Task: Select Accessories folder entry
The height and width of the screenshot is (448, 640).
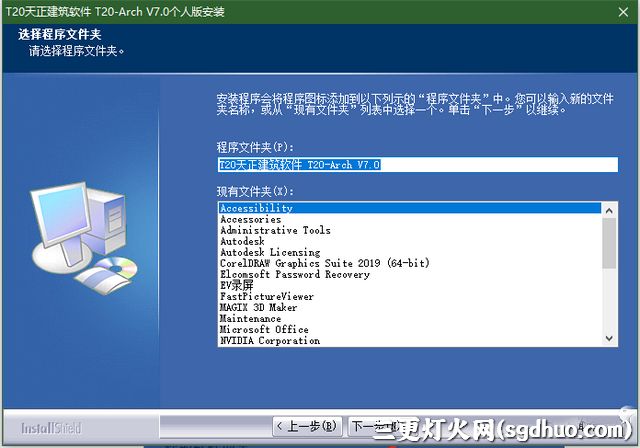Action: (x=409, y=219)
